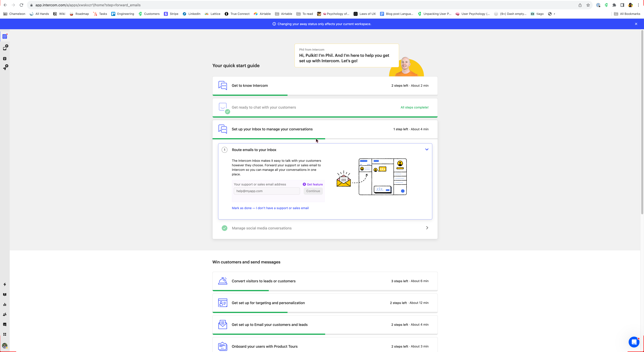The width and height of the screenshot is (644, 352).
Task: Open the Fin bot face icon in the sidebar
Action: click(5, 59)
